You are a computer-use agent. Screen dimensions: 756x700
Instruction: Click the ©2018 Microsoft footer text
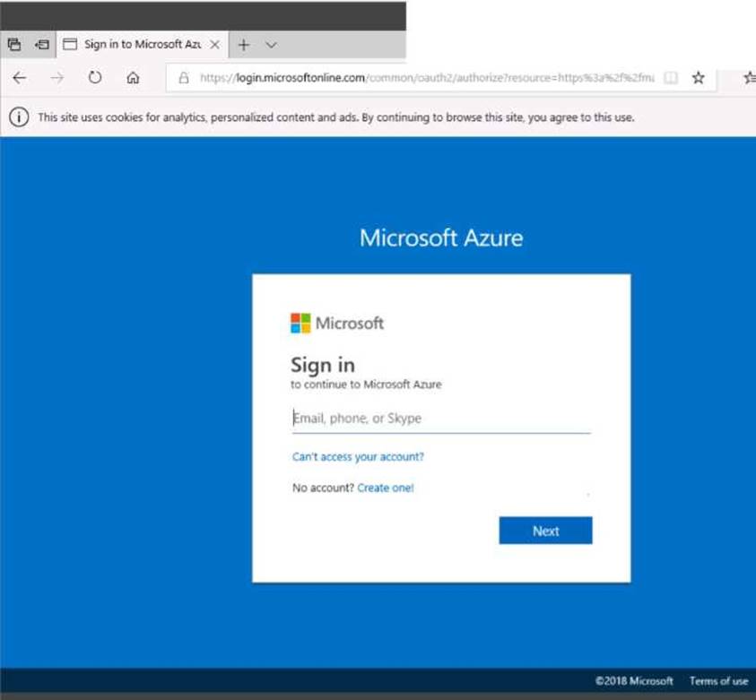pyautogui.click(x=633, y=680)
